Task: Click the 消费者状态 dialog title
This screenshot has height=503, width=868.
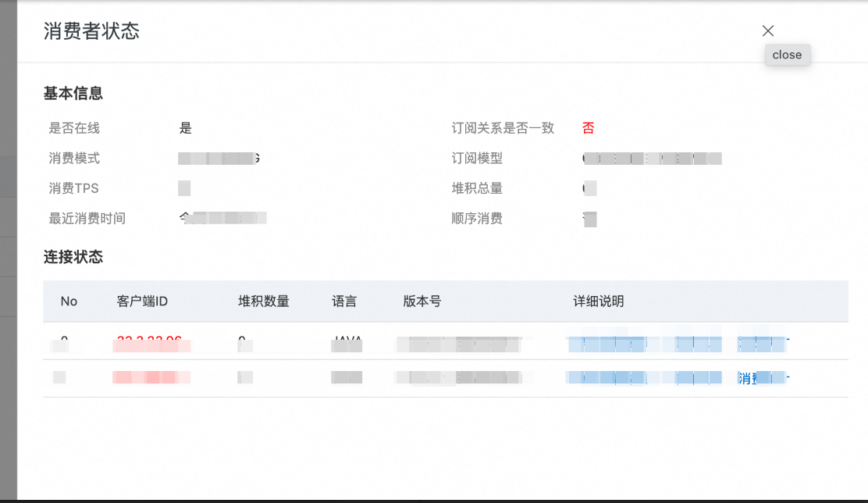Action: tap(91, 31)
